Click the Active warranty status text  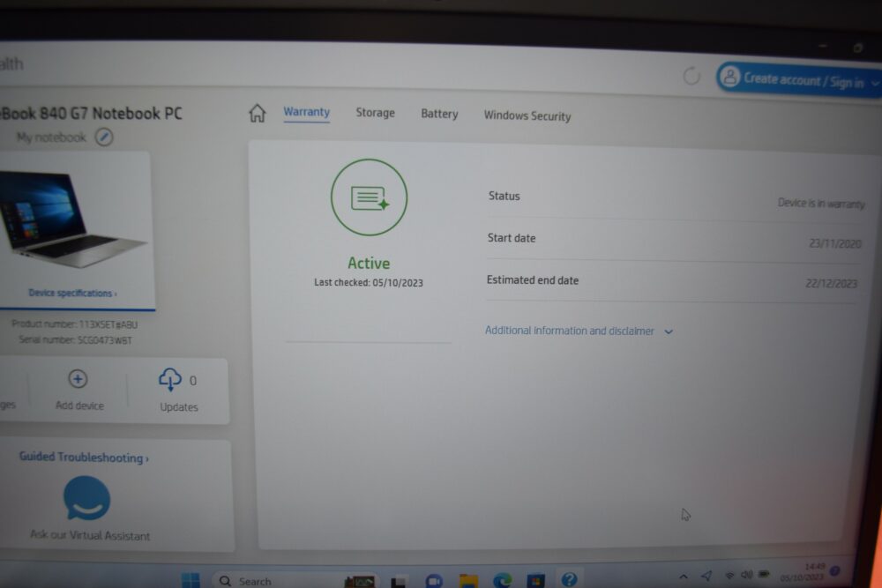369,263
